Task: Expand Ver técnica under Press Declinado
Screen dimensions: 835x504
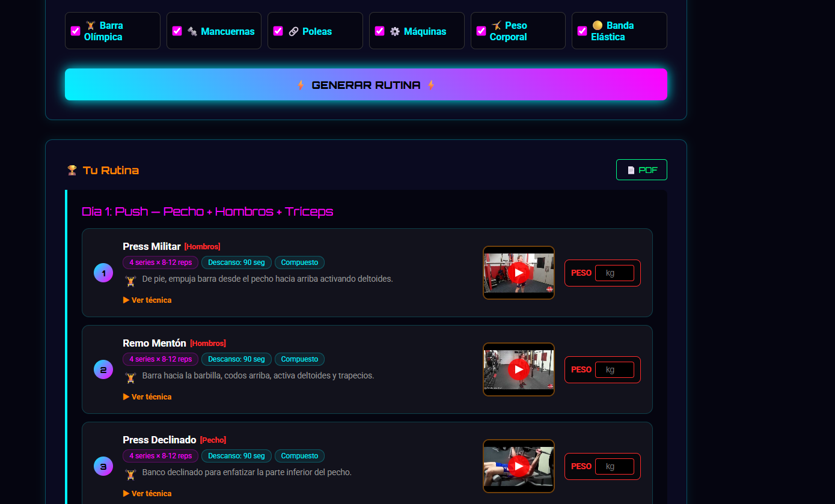Action: point(147,493)
